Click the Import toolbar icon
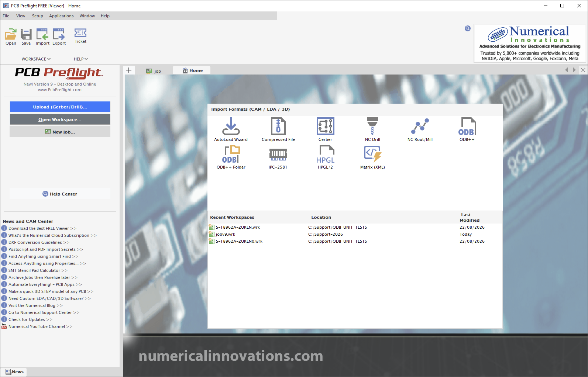This screenshot has height=377, width=588. click(x=42, y=37)
